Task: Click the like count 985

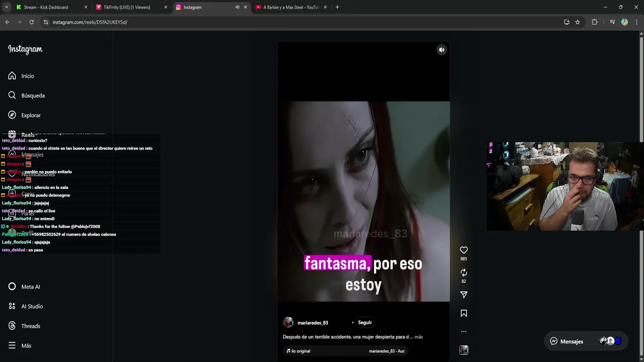Action: [x=464, y=259]
